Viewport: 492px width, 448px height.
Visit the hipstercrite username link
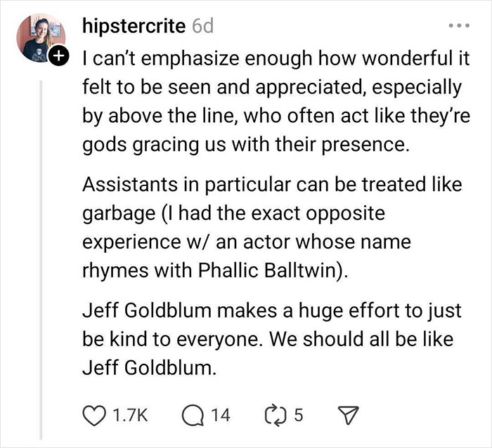point(134,27)
